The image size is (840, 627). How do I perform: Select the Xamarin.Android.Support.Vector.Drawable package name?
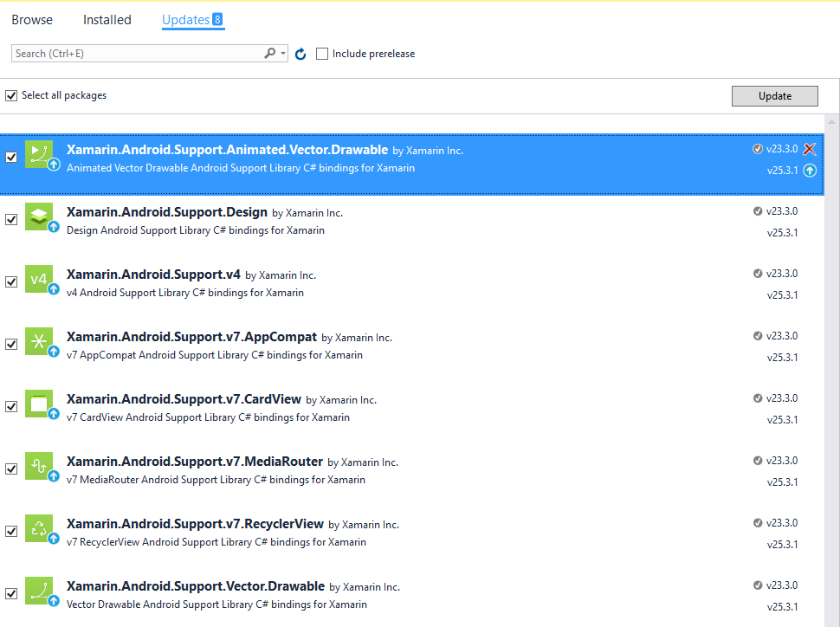tap(196, 586)
